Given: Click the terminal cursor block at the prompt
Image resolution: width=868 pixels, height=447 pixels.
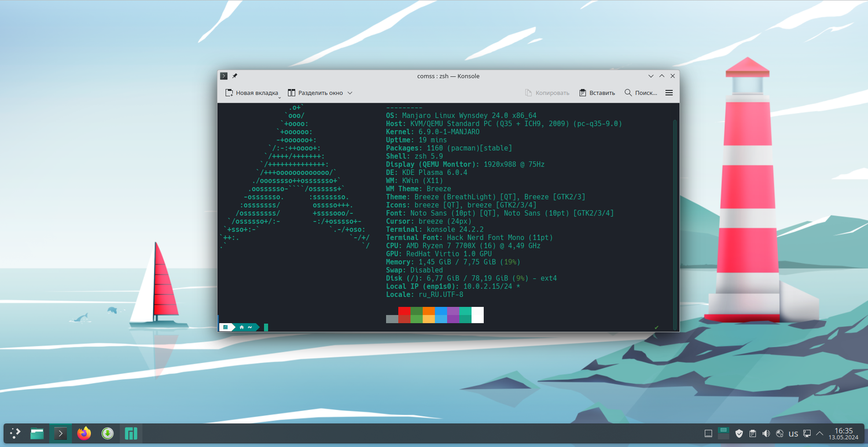Looking at the screenshot, I should tap(266, 327).
